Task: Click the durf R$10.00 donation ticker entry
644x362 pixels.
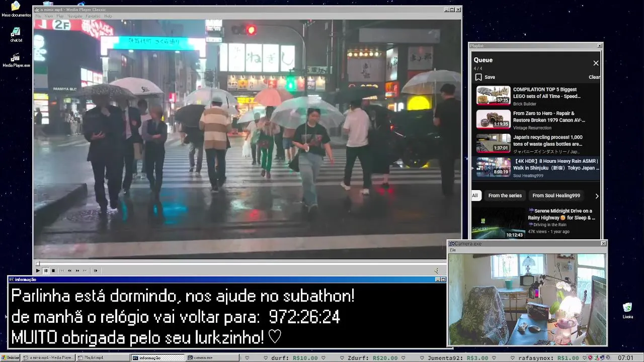Action: point(294,358)
